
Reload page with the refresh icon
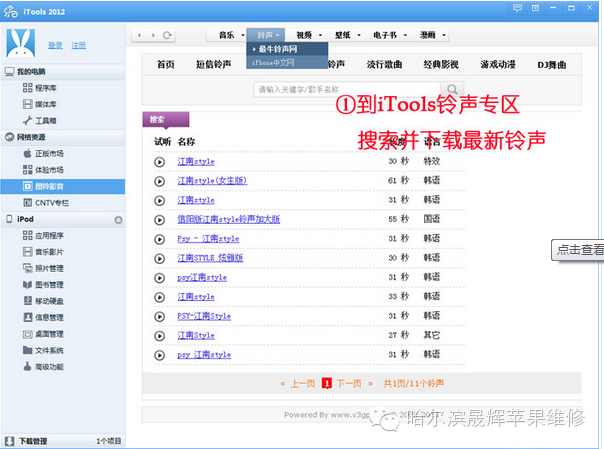click(x=167, y=35)
